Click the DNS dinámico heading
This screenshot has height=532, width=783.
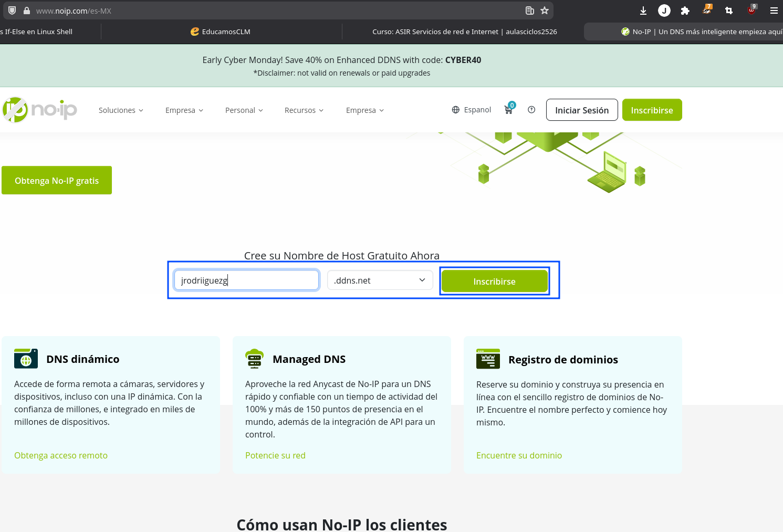pos(83,359)
